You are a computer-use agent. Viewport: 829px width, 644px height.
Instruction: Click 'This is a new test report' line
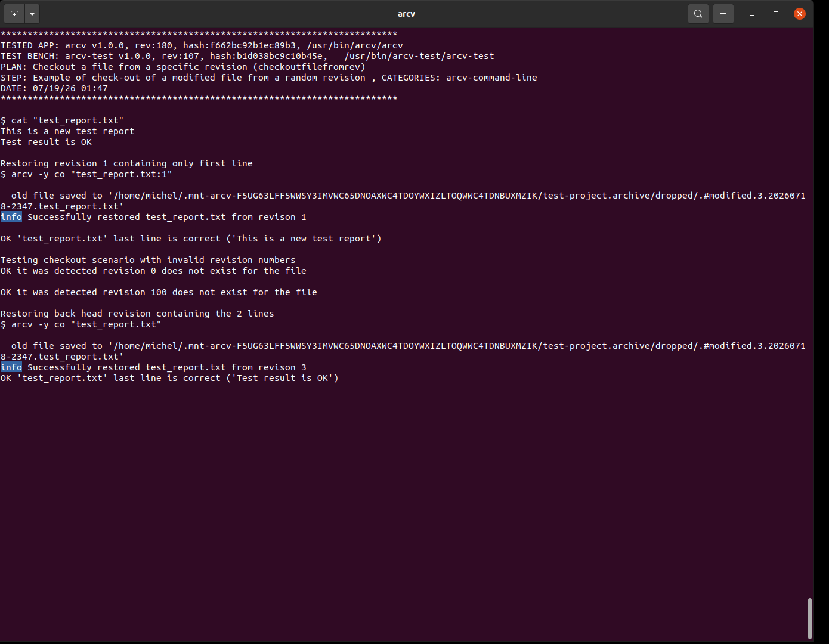tap(67, 131)
